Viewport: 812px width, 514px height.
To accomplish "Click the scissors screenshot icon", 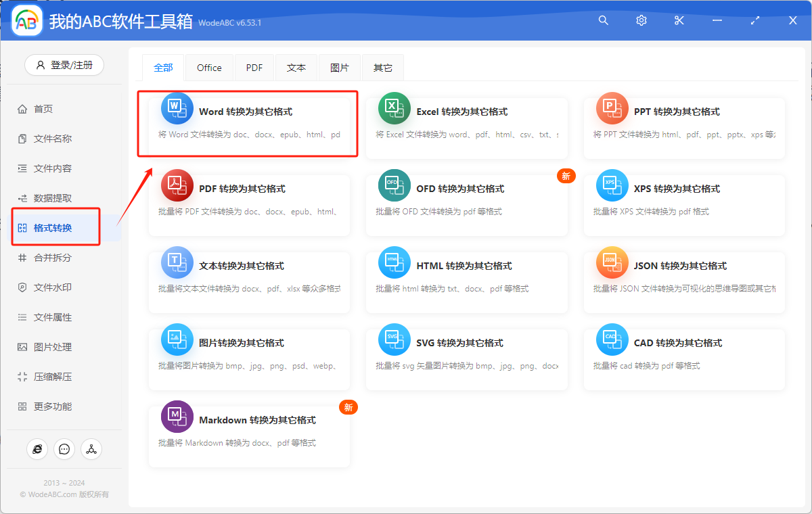I will pos(679,20).
